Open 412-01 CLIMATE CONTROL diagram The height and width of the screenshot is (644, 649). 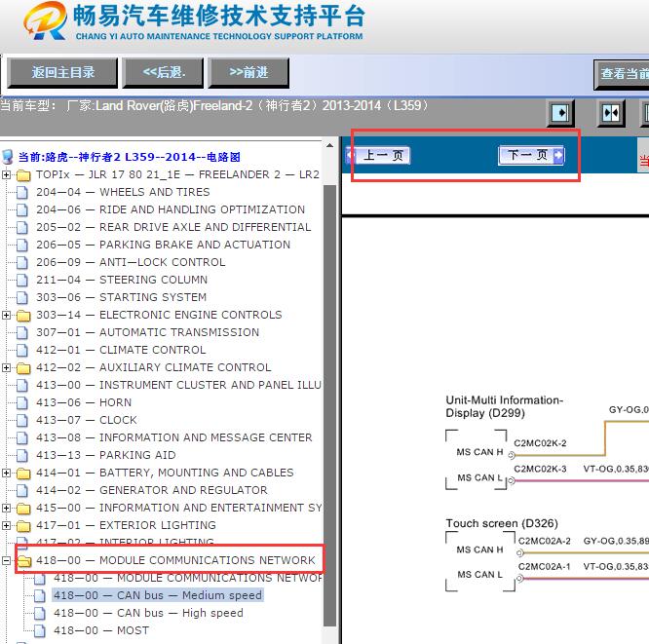[121, 350]
